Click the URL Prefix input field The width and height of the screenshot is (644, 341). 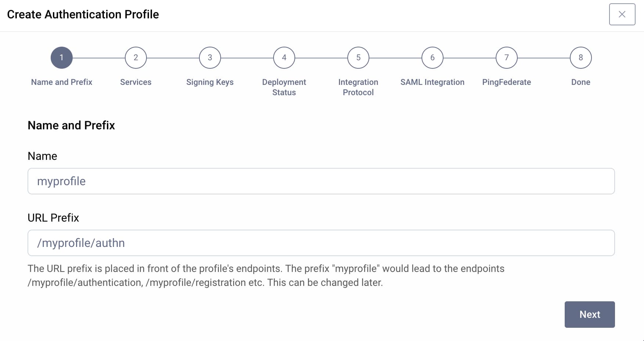(x=321, y=243)
